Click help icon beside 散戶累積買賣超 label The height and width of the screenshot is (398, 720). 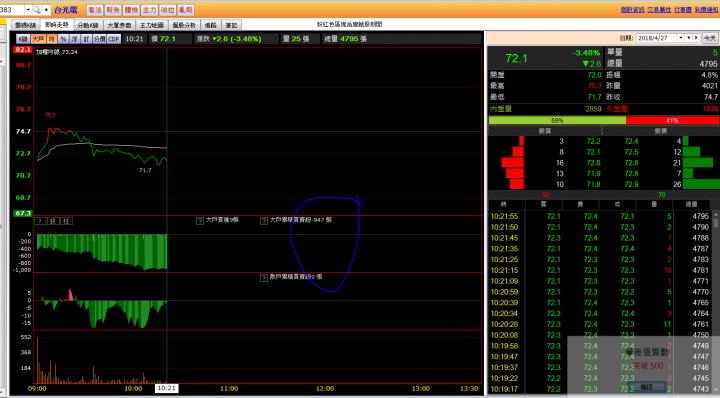coord(264,278)
